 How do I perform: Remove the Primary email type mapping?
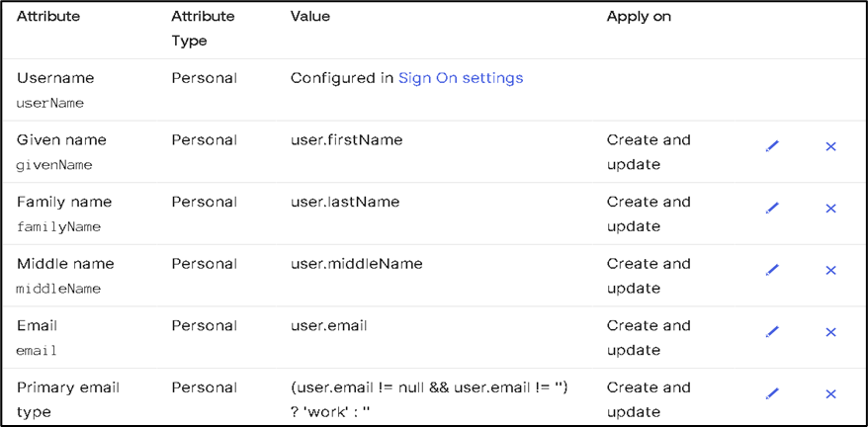coord(830,393)
